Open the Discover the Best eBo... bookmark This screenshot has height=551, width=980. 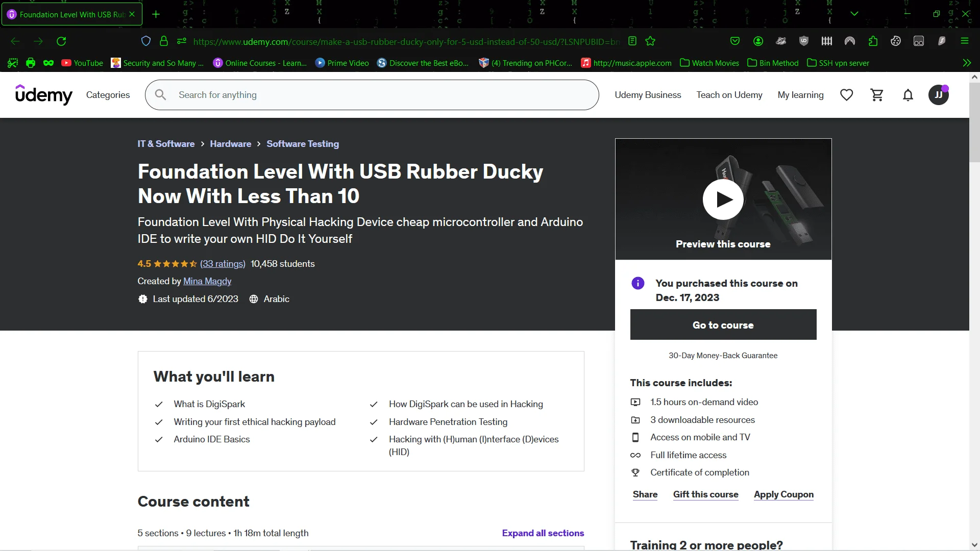pos(423,63)
